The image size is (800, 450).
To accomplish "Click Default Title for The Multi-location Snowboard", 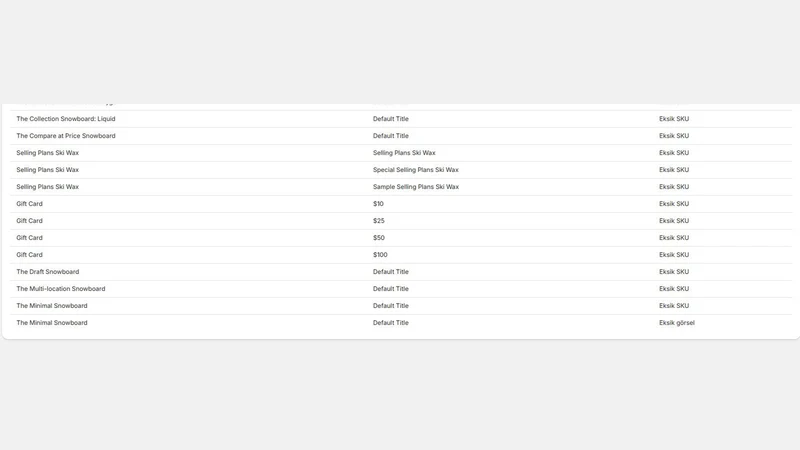I will 391,289.
